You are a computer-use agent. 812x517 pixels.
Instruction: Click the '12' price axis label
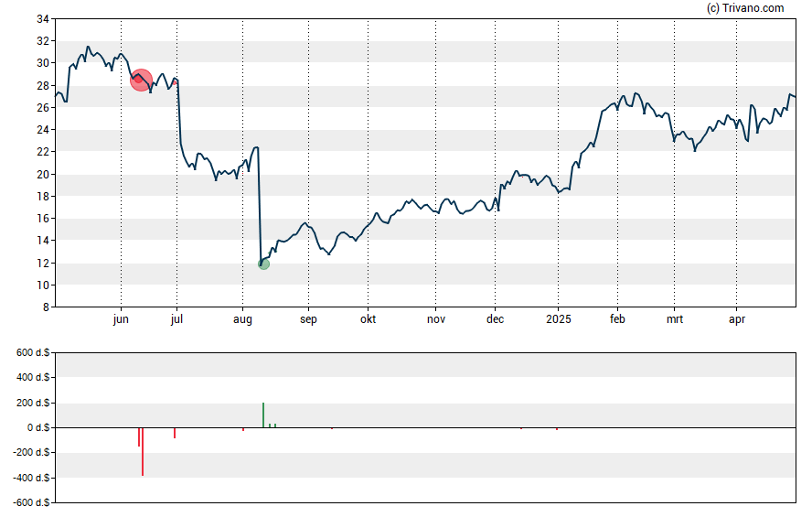click(x=43, y=263)
